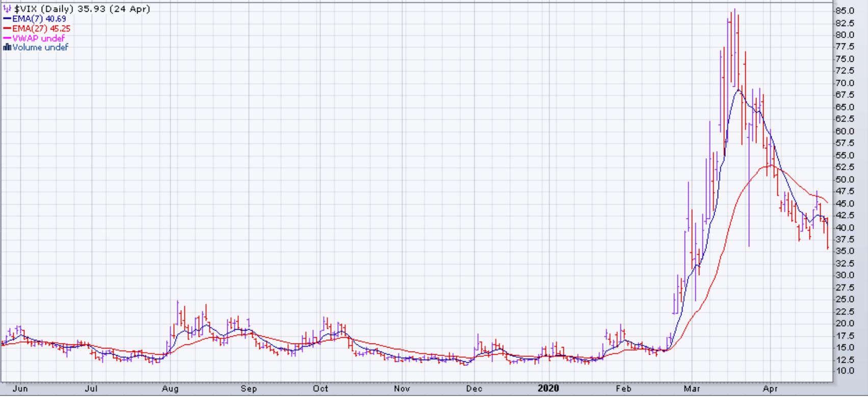Click the Volume undef legend label
Viewport: 868px width, 397px height.
40,47
